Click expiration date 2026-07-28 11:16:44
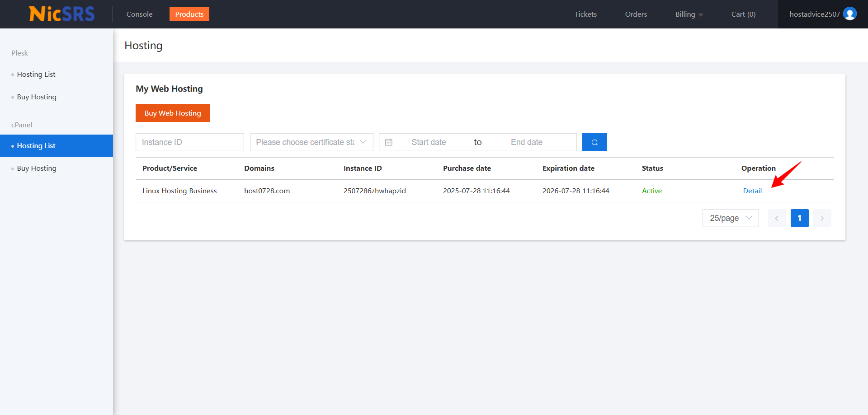Image resolution: width=868 pixels, height=415 pixels. tap(576, 191)
